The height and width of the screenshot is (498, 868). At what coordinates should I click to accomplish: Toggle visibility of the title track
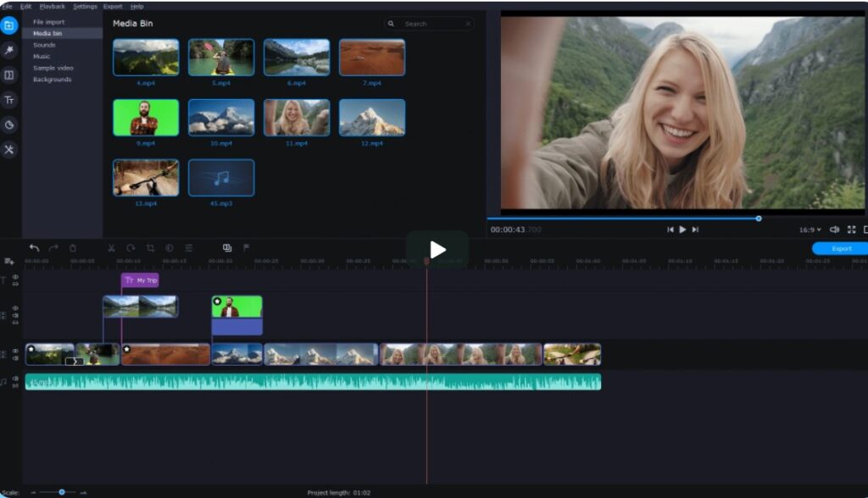coord(15,277)
